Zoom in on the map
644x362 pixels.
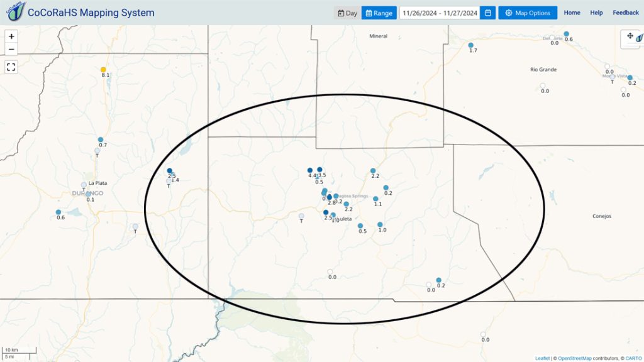(x=11, y=36)
